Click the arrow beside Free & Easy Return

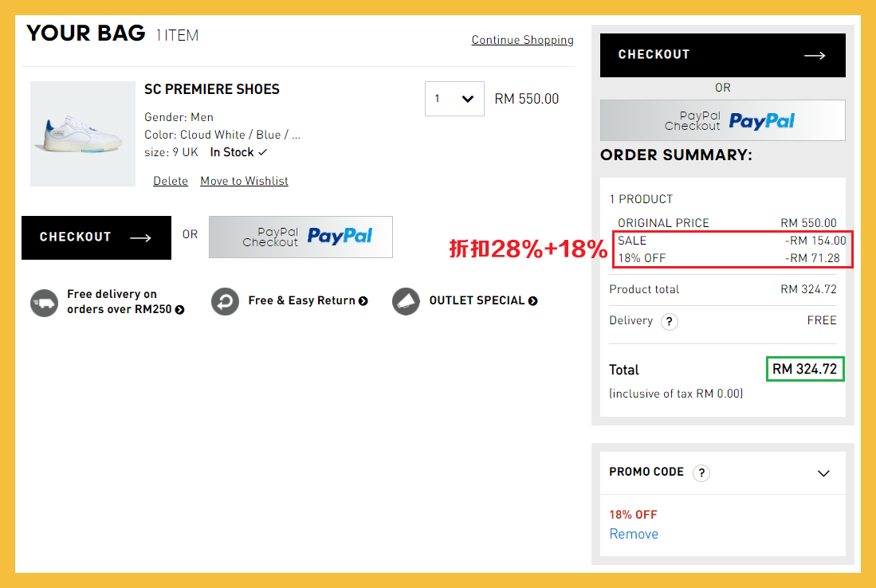tap(363, 301)
